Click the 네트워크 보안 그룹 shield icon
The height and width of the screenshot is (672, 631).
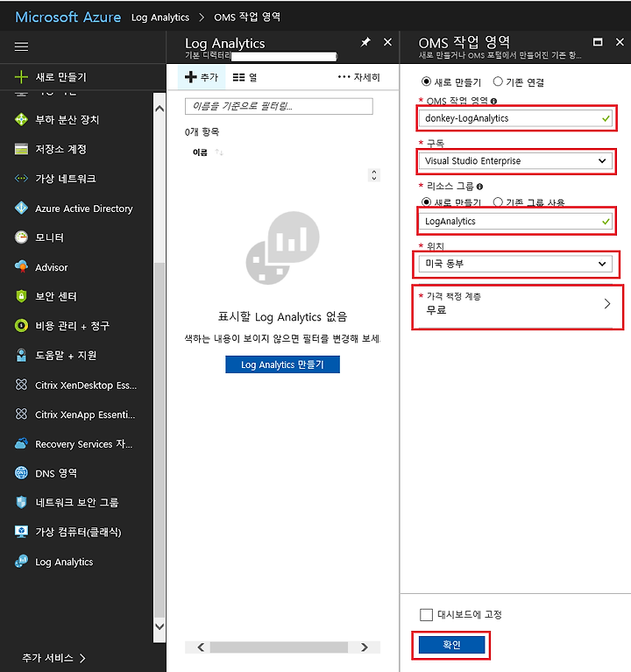[21, 502]
